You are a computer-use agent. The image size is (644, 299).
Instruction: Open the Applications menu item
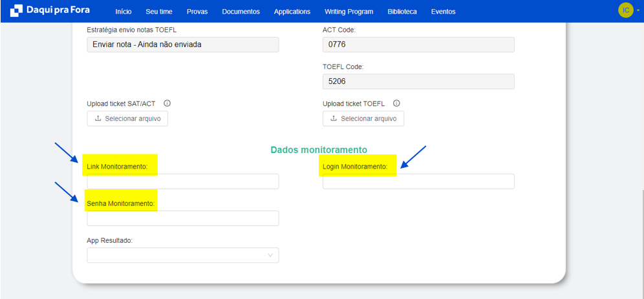(x=292, y=12)
